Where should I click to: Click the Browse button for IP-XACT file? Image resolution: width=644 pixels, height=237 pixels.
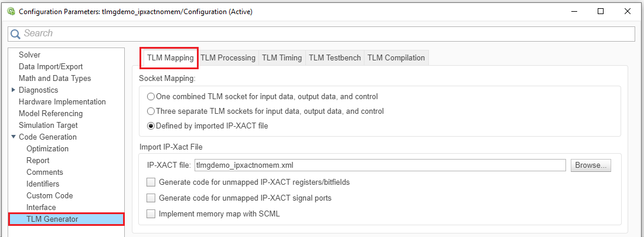coord(591,165)
